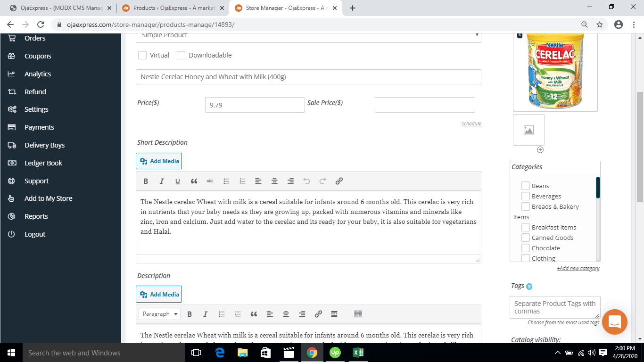
Task: Open the sale price schedule link
Action: (471, 123)
